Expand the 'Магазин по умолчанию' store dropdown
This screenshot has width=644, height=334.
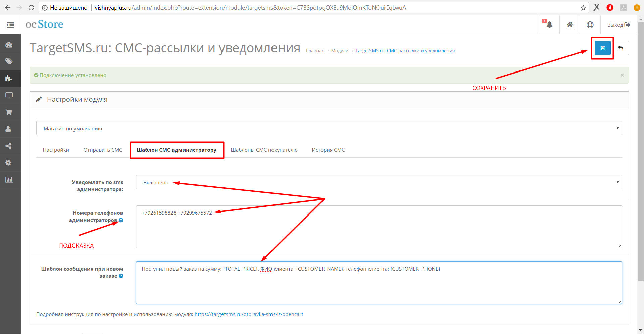coord(329,128)
